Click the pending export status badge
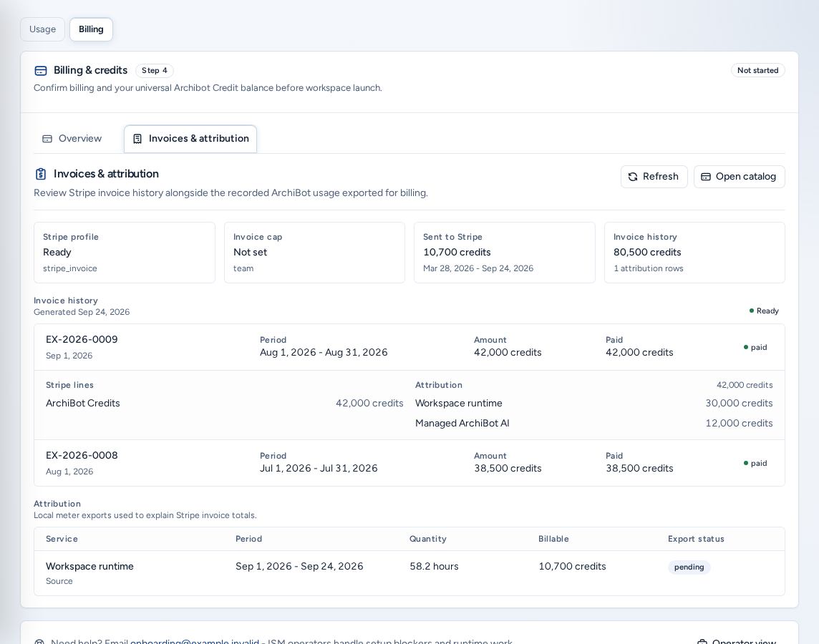Image resolution: width=819 pixels, height=644 pixels. pos(689,567)
